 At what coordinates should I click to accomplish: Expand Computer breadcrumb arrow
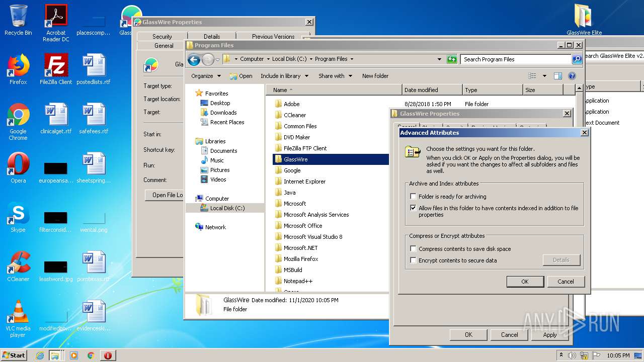pyautogui.click(x=268, y=59)
